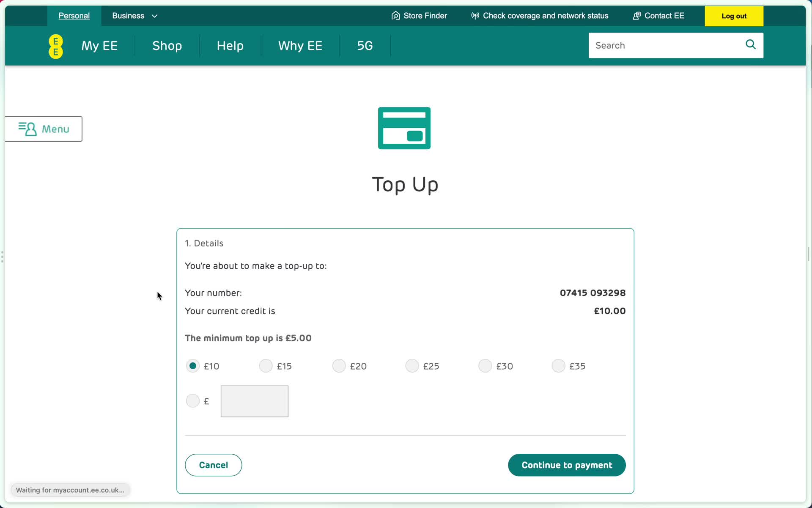Select the custom amount radio button

point(192,401)
